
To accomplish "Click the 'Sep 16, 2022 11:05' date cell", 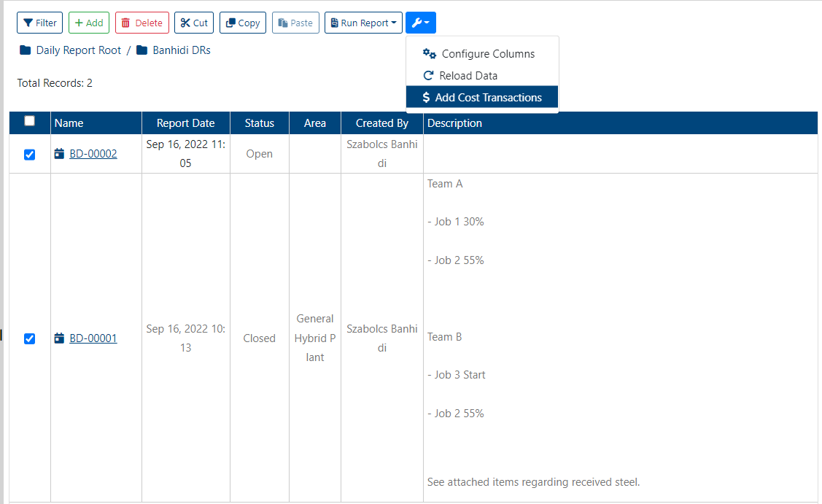I will (x=186, y=154).
